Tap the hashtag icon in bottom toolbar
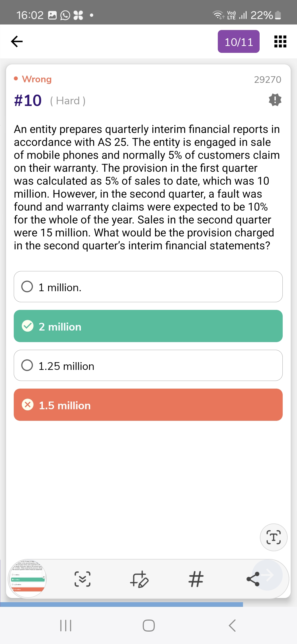The image size is (297, 644). (x=196, y=579)
